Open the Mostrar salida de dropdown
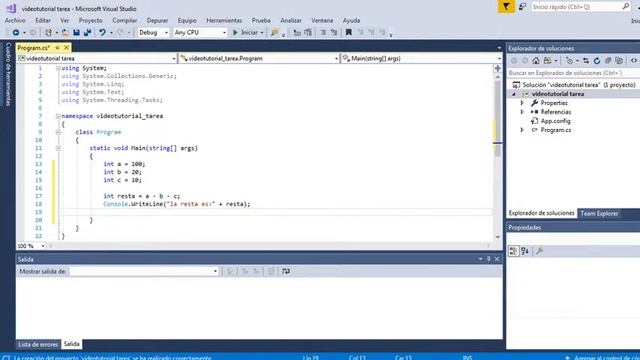 (x=144, y=271)
